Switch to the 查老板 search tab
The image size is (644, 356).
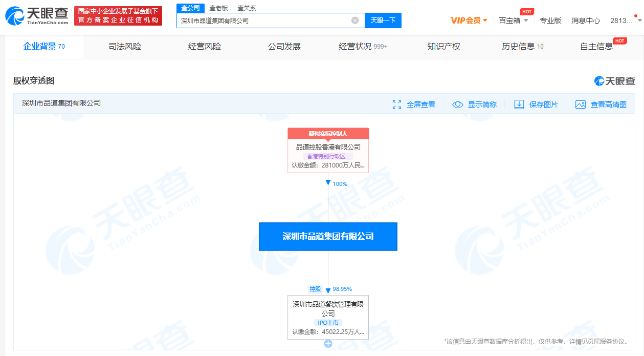click(218, 8)
